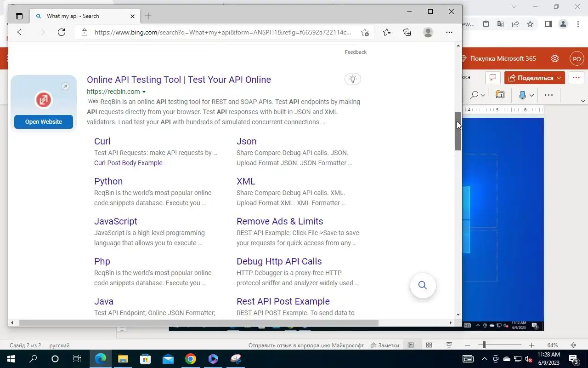This screenshot has width=588, height=368.
Task: Click the horizontal scrollbar in Edge
Action: tap(198, 323)
